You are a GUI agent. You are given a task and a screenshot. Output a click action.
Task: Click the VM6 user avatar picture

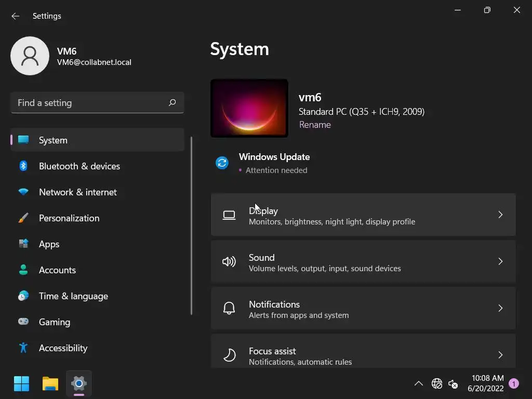(x=30, y=56)
